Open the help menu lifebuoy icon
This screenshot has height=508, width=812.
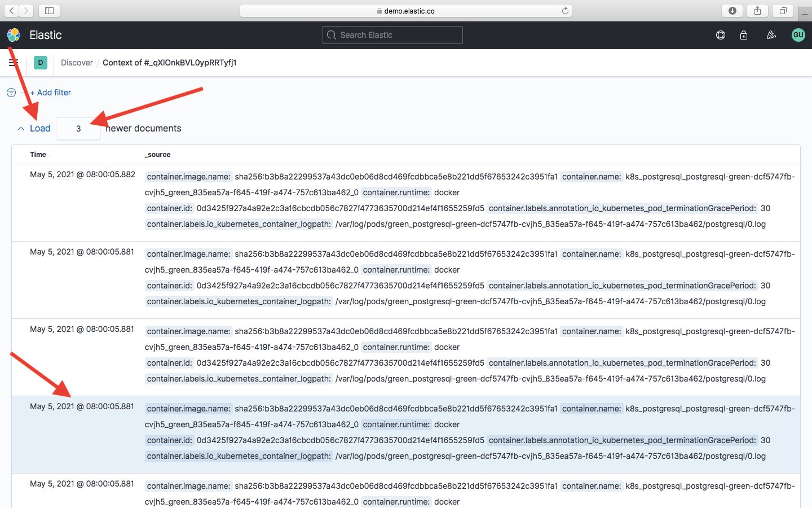[x=720, y=35]
